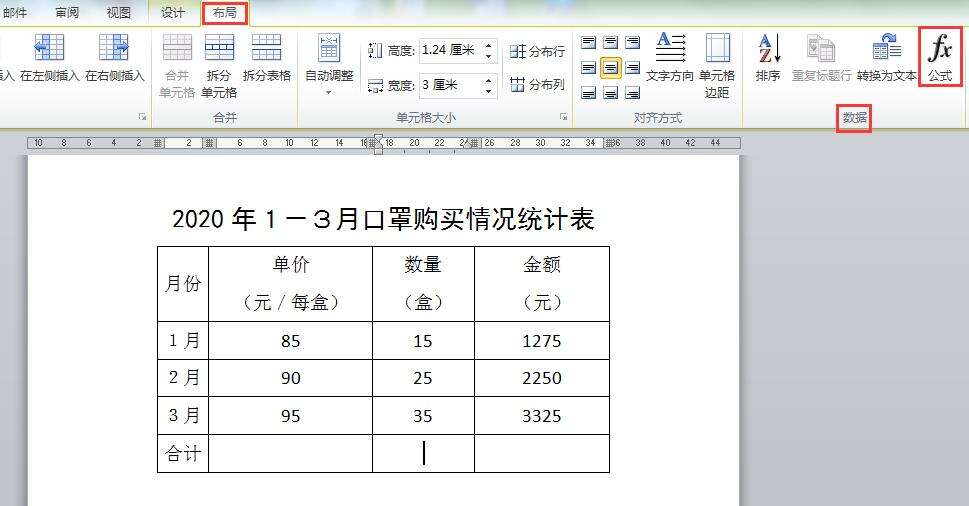Open rows and columns group dialog launcher
The width and height of the screenshot is (969, 506).
(142, 117)
